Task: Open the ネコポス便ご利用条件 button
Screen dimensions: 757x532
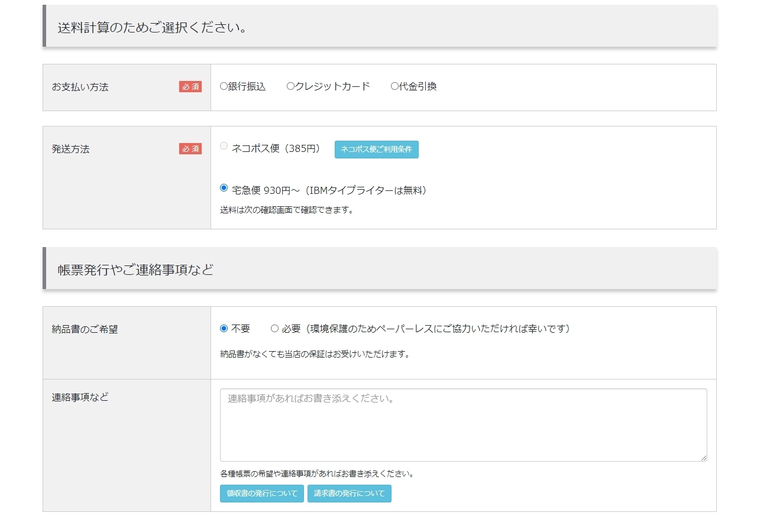Action: pos(376,150)
